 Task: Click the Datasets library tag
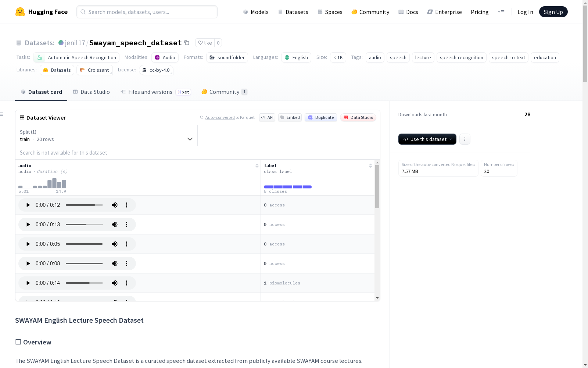[x=57, y=70]
